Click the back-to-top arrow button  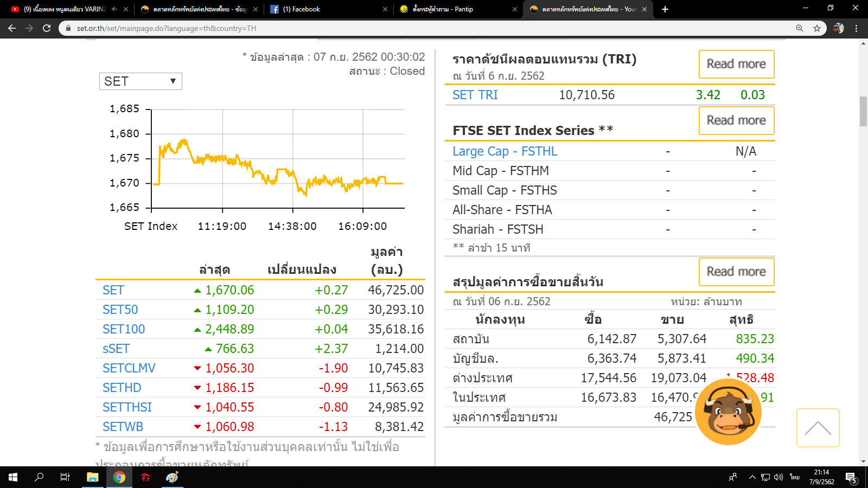pyautogui.click(x=818, y=428)
